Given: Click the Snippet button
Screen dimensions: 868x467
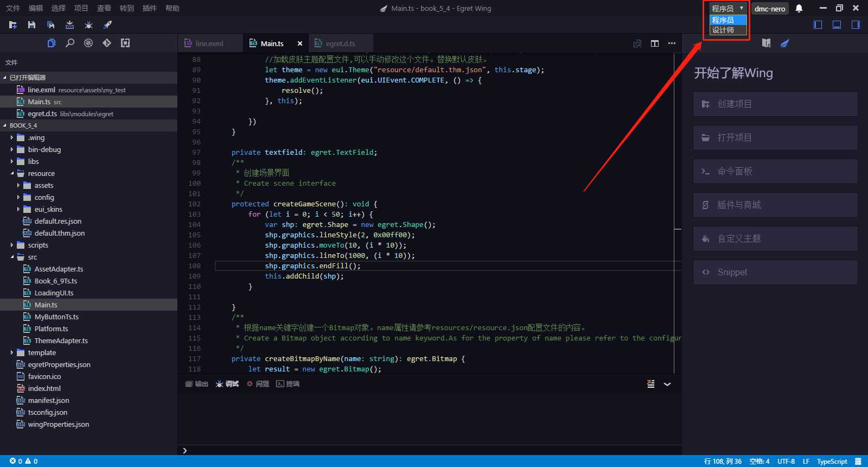Looking at the screenshot, I should 775,272.
